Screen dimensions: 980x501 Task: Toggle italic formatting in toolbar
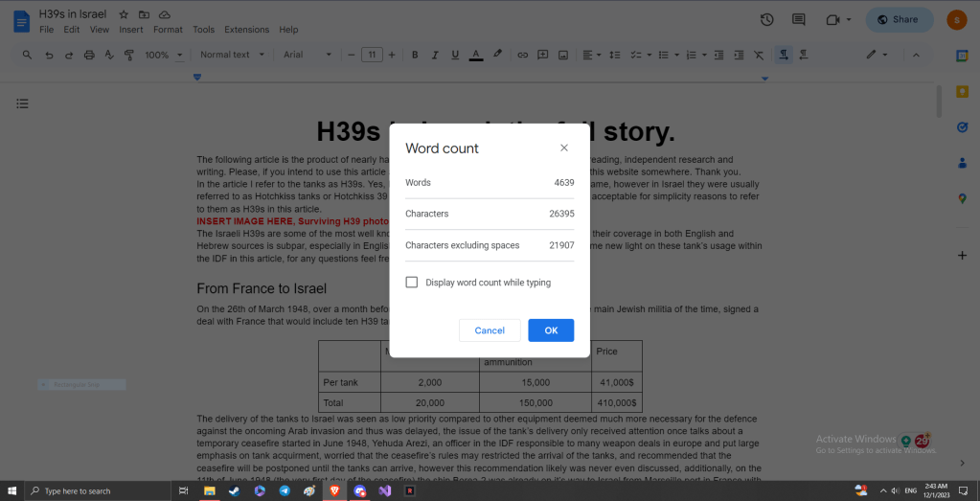435,55
